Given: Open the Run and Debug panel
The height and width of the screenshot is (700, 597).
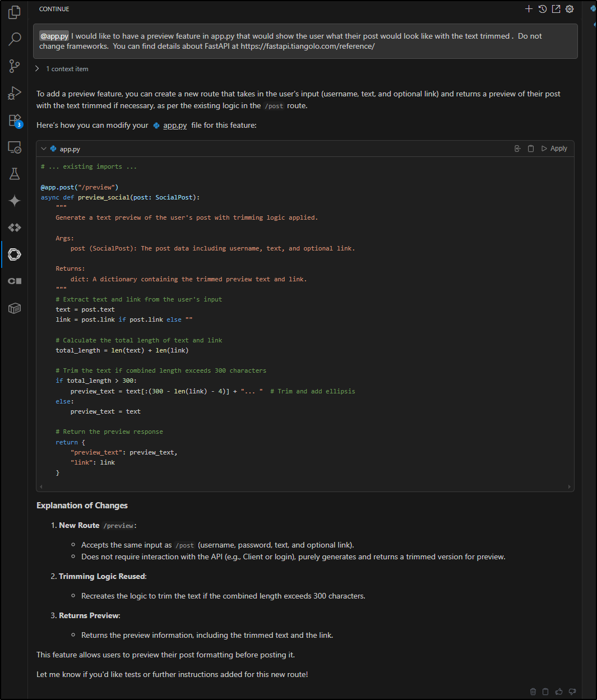Looking at the screenshot, I should [x=14, y=93].
